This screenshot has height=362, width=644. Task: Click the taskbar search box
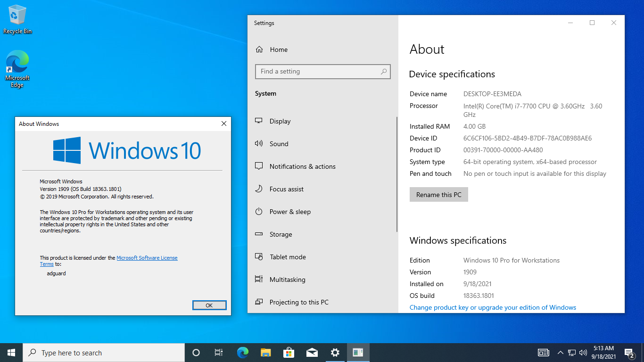104,353
